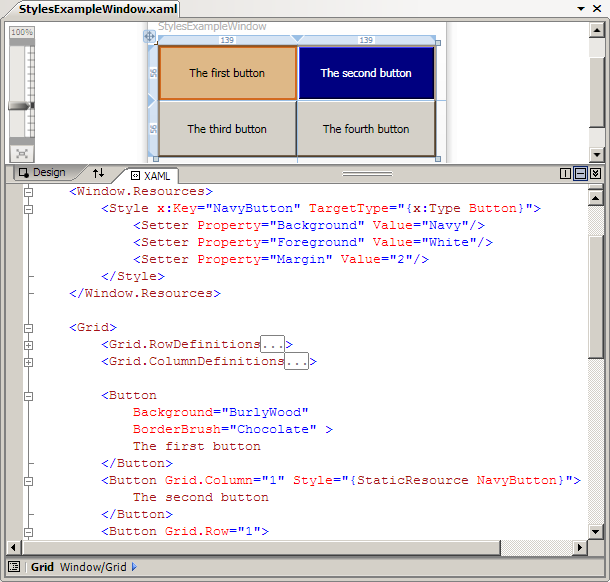This screenshot has width=610, height=582.
Task: Click the horizontal scroll left arrow
Action: (13, 548)
